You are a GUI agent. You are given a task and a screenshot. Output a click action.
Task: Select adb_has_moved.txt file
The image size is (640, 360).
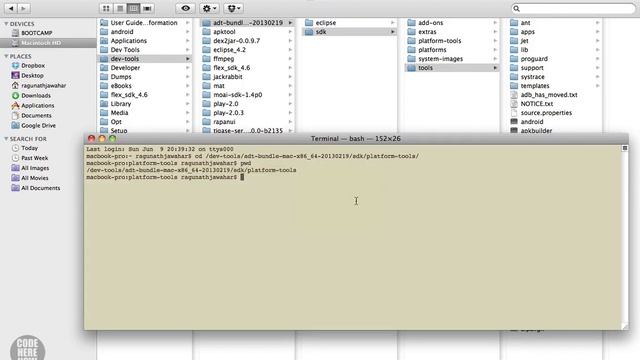pos(555,95)
